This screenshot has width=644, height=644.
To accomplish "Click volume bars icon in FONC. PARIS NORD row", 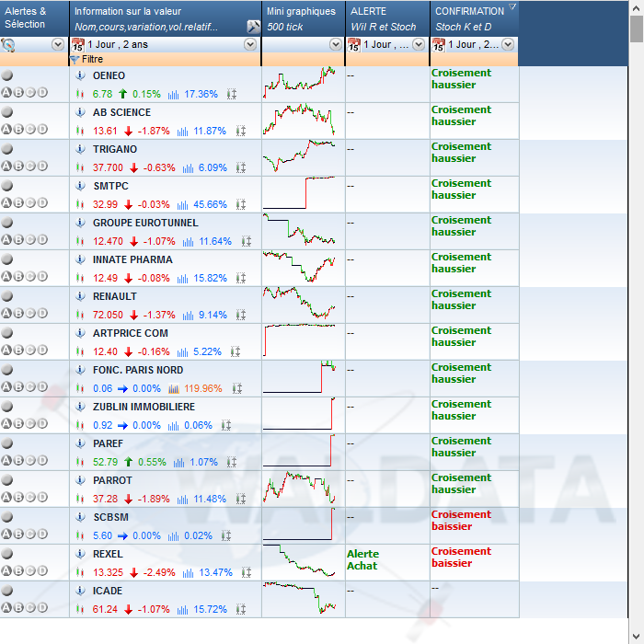I will click(173, 388).
